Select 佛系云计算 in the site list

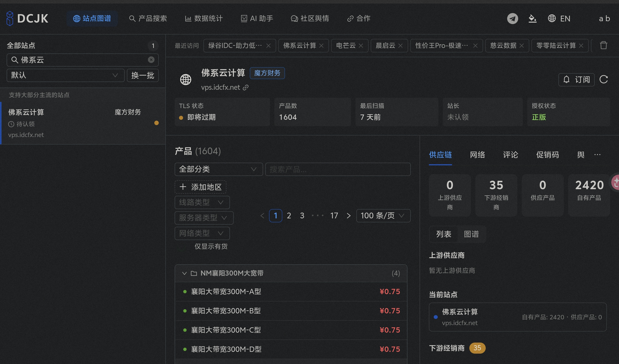(83, 123)
